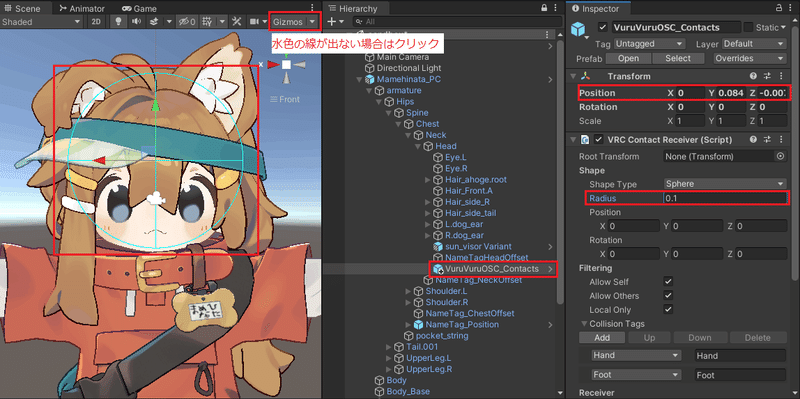The height and width of the screenshot is (399, 800).
Task: Toggle Allow Self checkbox
Action: pos(668,281)
